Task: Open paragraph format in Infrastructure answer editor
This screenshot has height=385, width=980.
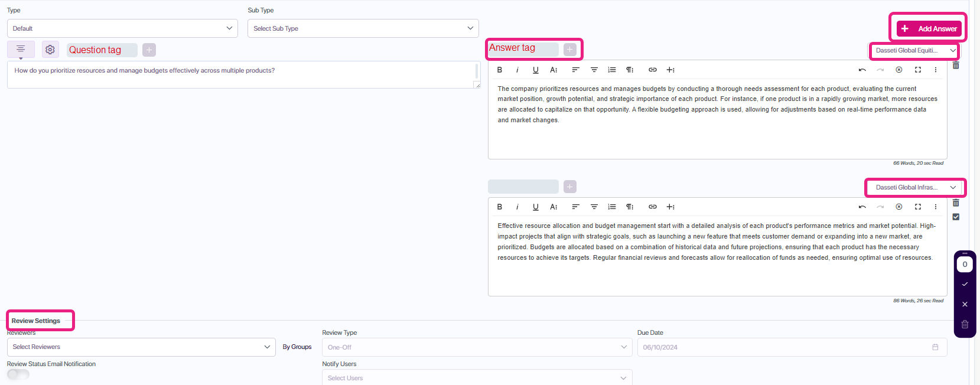Action: 630,207
